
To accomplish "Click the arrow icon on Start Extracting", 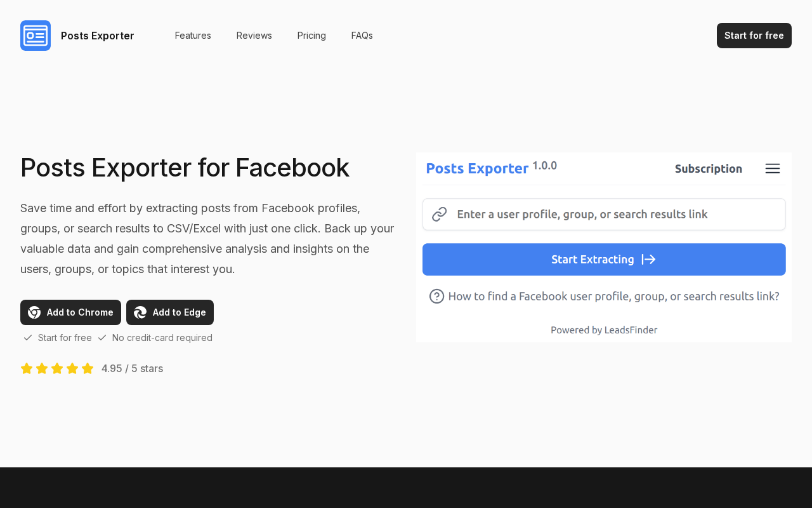I will pyautogui.click(x=648, y=259).
